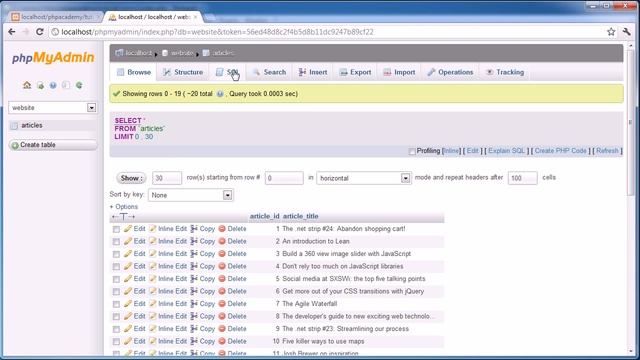The height and width of the screenshot is (360, 640).
Task: Open the Structure tab
Action: pos(183,72)
